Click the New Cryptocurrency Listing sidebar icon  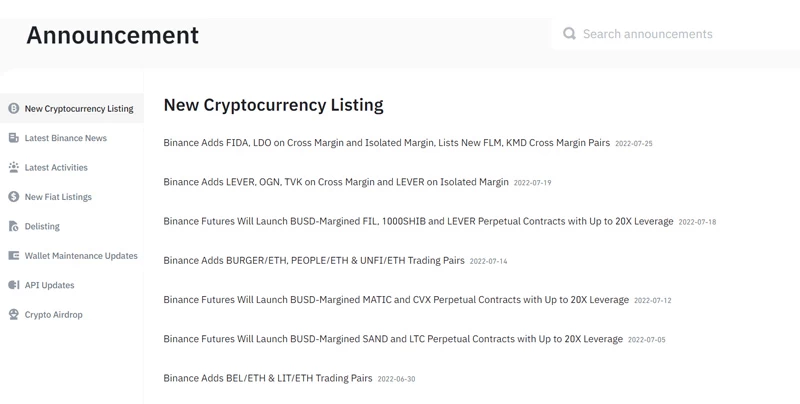point(14,109)
